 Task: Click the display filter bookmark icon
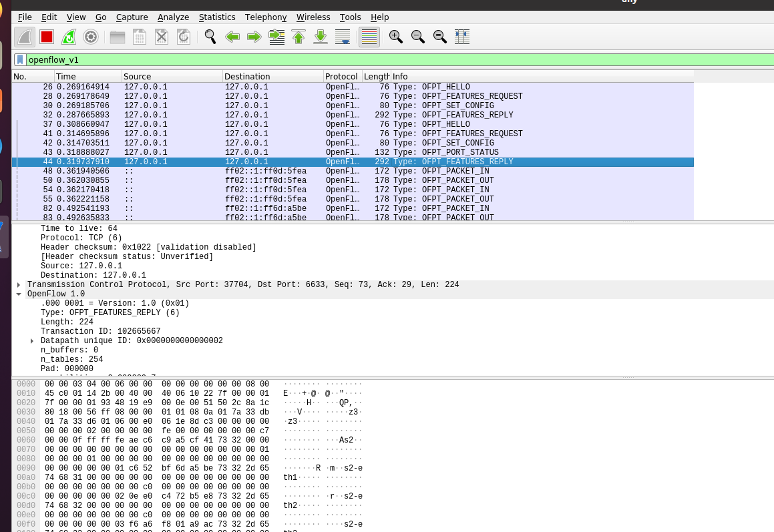pos(20,59)
